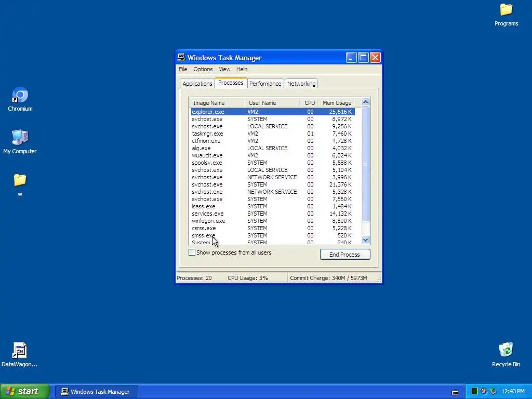
Task: Select svchost.exe row using 21,376 K
Action: pyautogui.click(x=272, y=184)
